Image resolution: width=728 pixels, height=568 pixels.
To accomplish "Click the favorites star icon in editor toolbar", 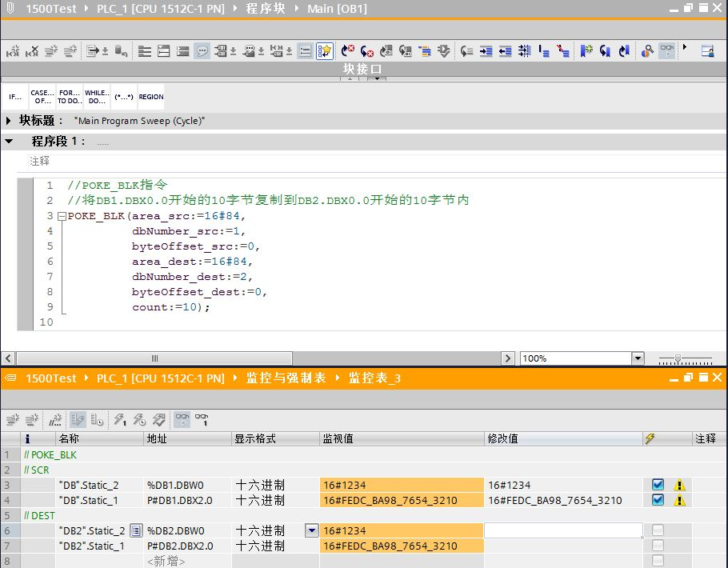I will pos(325,50).
